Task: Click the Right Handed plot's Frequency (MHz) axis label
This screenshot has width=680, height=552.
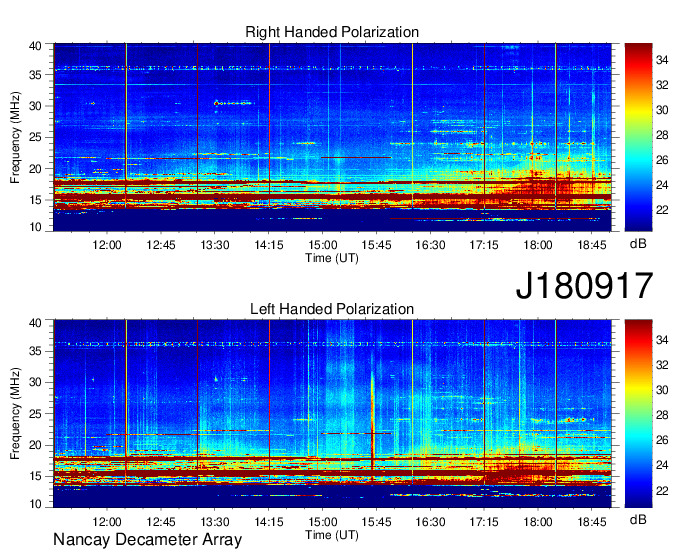Action: click(x=15, y=137)
